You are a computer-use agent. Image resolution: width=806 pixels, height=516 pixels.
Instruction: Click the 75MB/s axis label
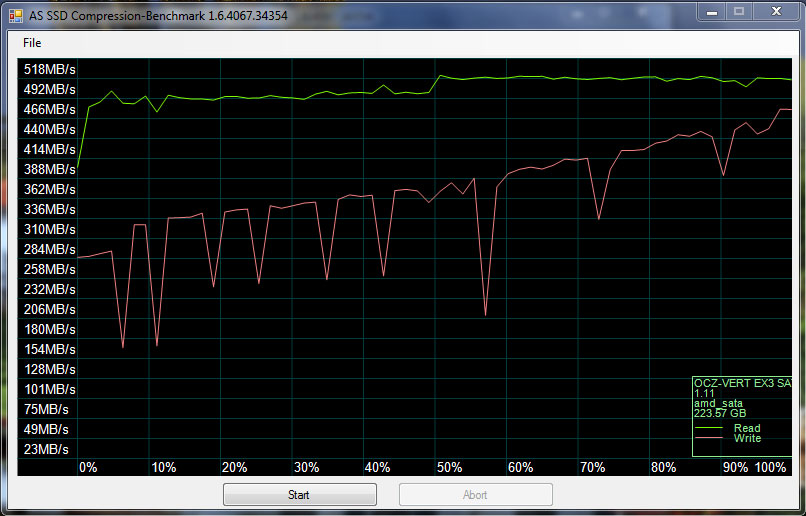coord(46,410)
